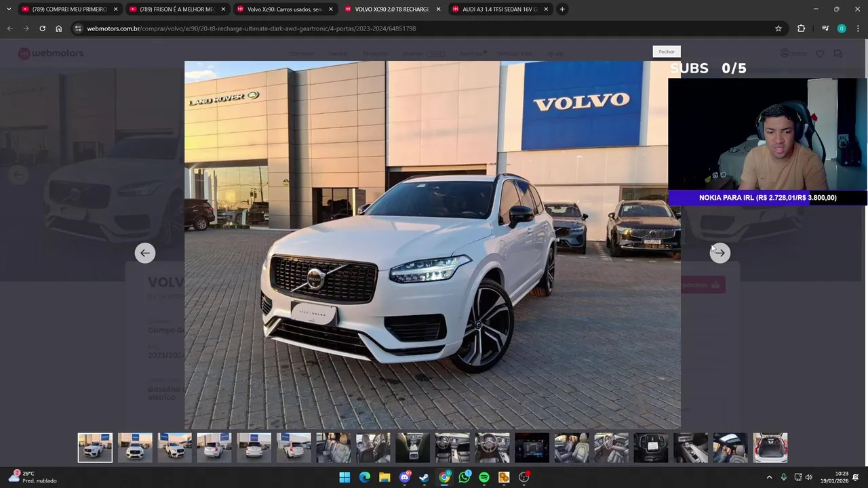
Task: Close the AUDI A3 1.4 TFSI tab
Action: [x=546, y=9]
